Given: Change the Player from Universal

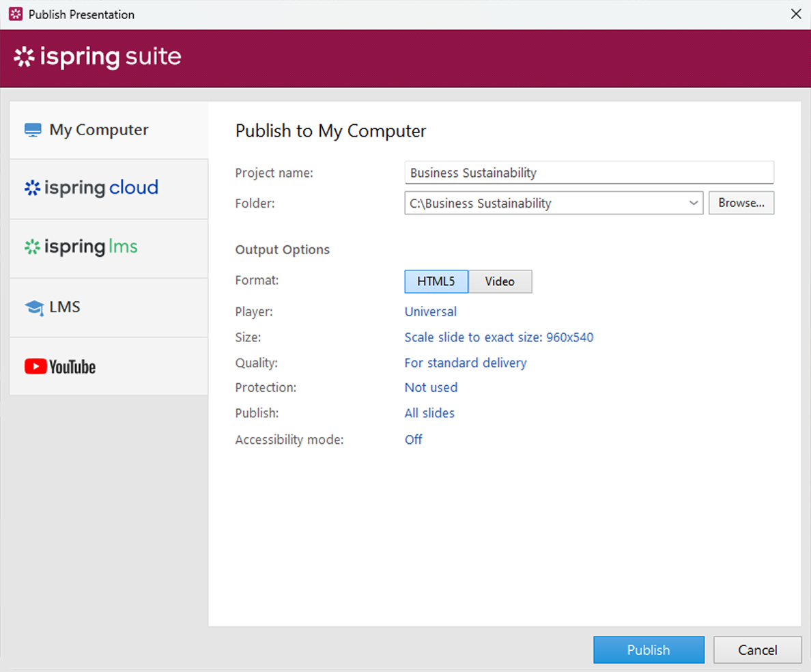Looking at the screenshot, I should pyautogui.click(x=430, y=311).
